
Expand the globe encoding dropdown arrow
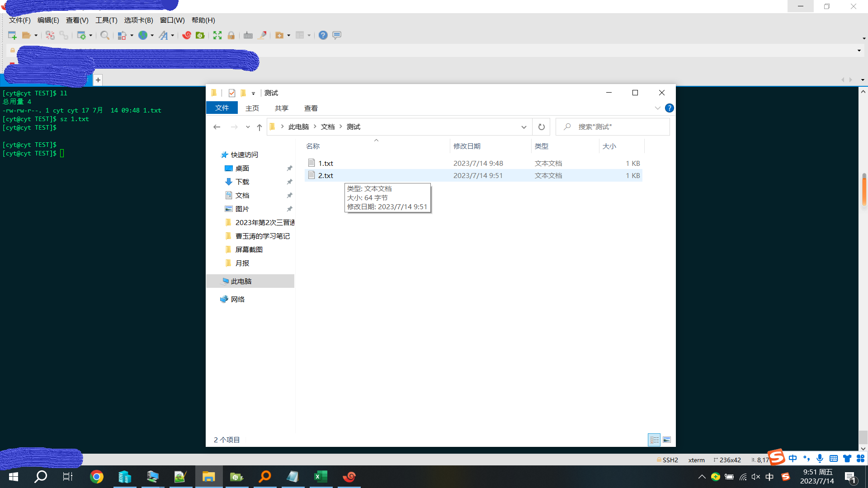152,35
